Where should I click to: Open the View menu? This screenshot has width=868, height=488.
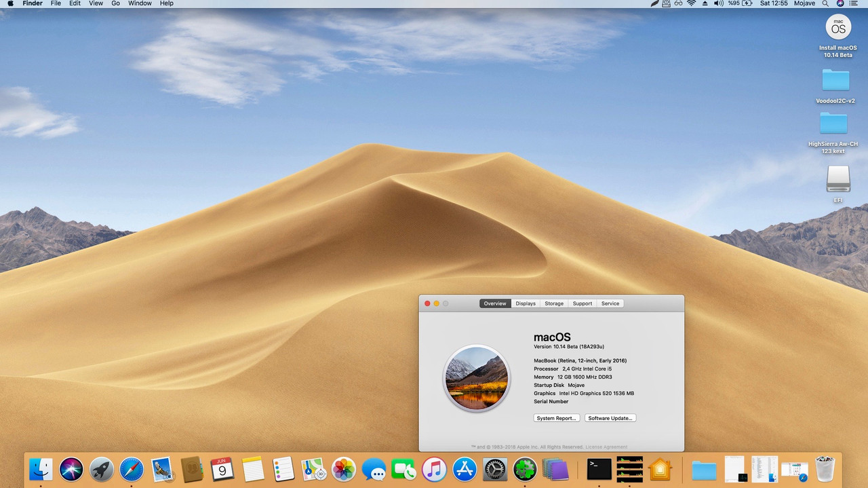96,3
